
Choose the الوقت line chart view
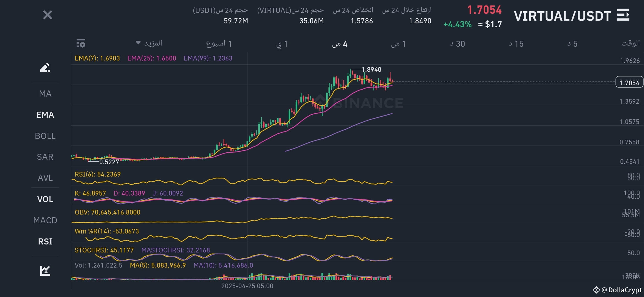click(x=631, y=43)
